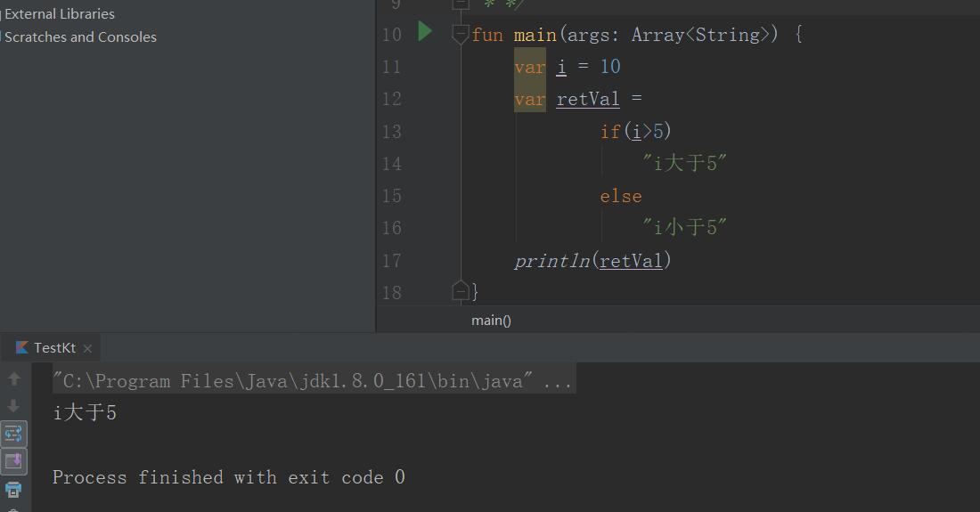Toggle scroll to end in console
This screenshot has width=980, height=512.
click(13, 461)
